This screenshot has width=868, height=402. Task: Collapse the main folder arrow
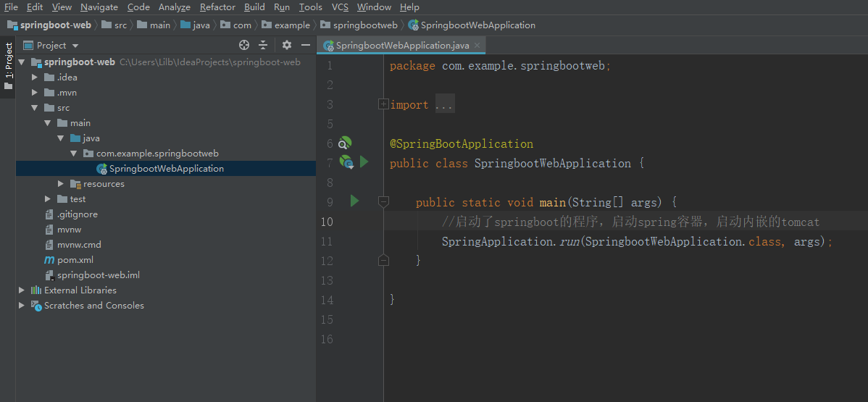pyautogui.click(x=48, y=123)
